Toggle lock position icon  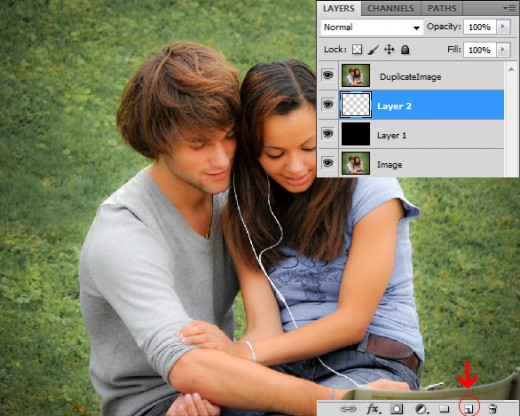[x=389, y=50]
